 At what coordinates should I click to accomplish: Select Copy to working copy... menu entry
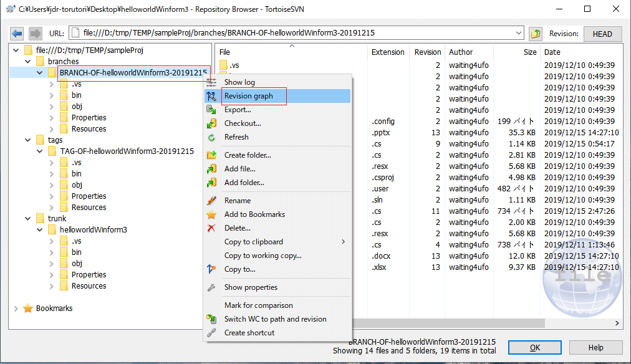(x=277, y=256)
